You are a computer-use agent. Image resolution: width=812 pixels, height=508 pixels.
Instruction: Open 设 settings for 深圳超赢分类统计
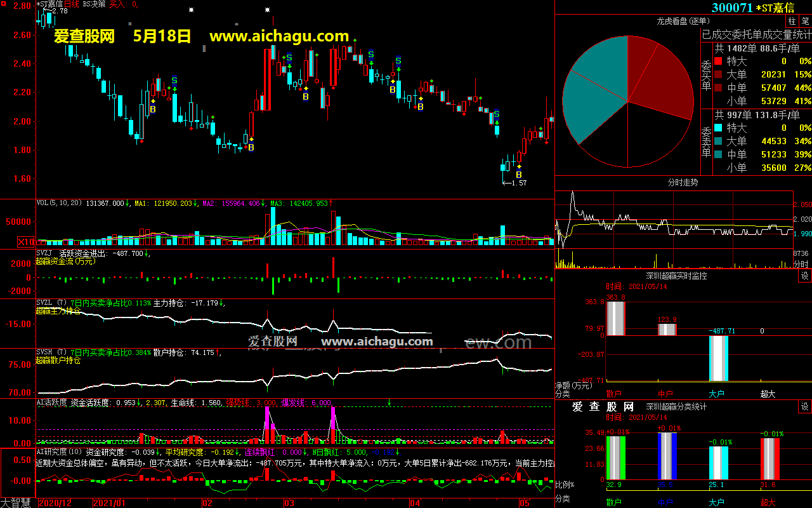[x=804, y=406]
